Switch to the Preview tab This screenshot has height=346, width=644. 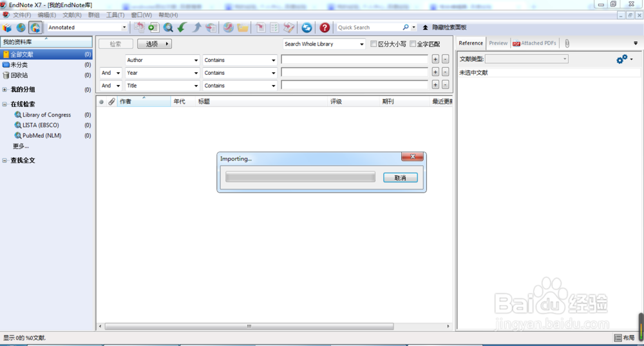tap(498, 43)
